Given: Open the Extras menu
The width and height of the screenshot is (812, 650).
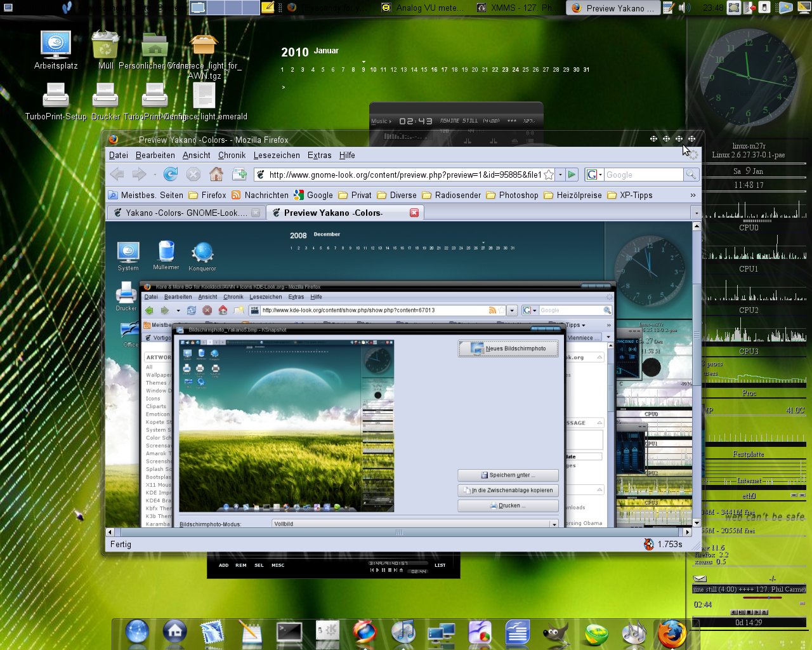Looking at the screenshot, I should (x=320, y=155).
